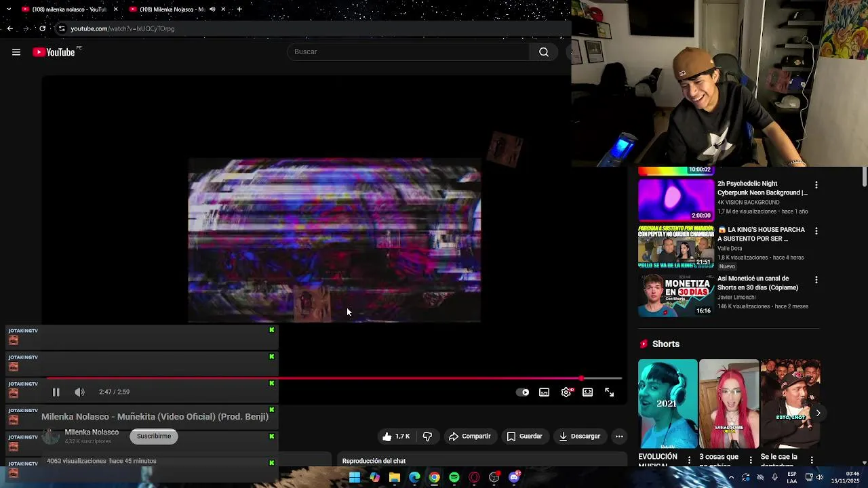Open more actions ellipsis under the video
The image size is (868, 488).
[x=619, y=436]
